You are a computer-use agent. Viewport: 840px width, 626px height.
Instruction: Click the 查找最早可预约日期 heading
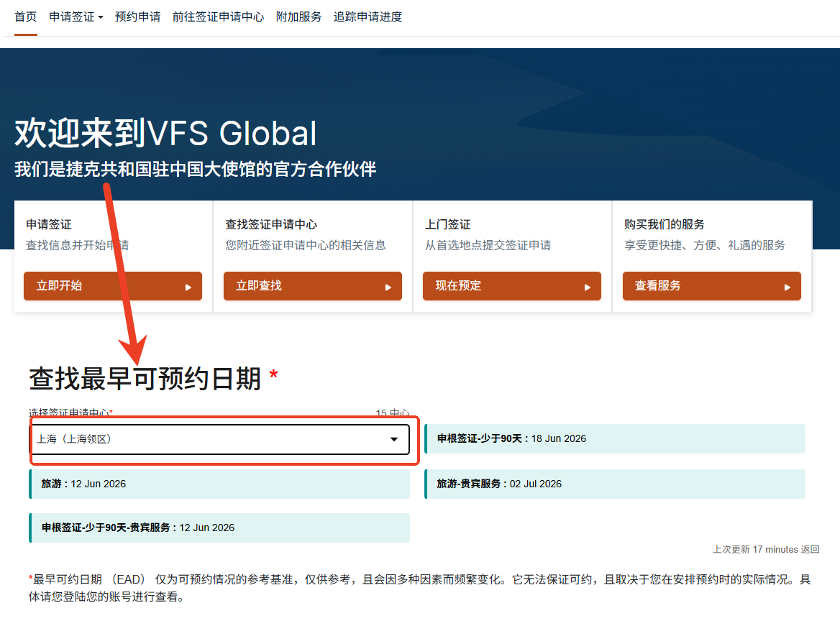tap(145, 379)
